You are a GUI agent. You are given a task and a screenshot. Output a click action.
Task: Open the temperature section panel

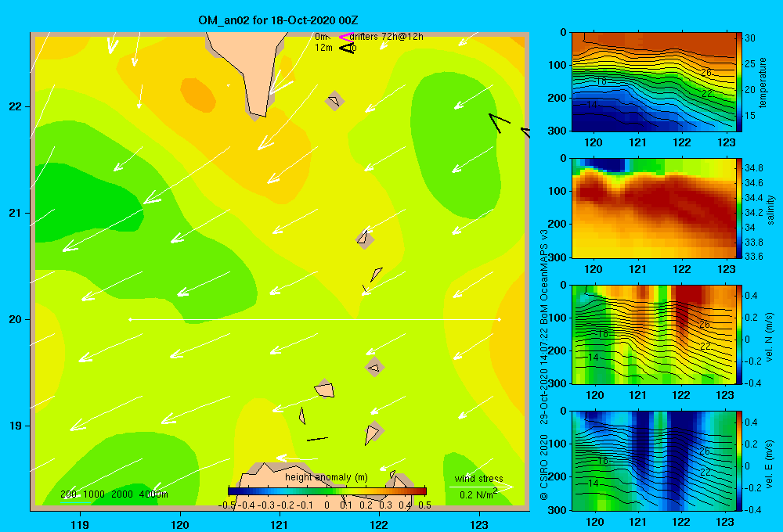click(x=653, y=82)
